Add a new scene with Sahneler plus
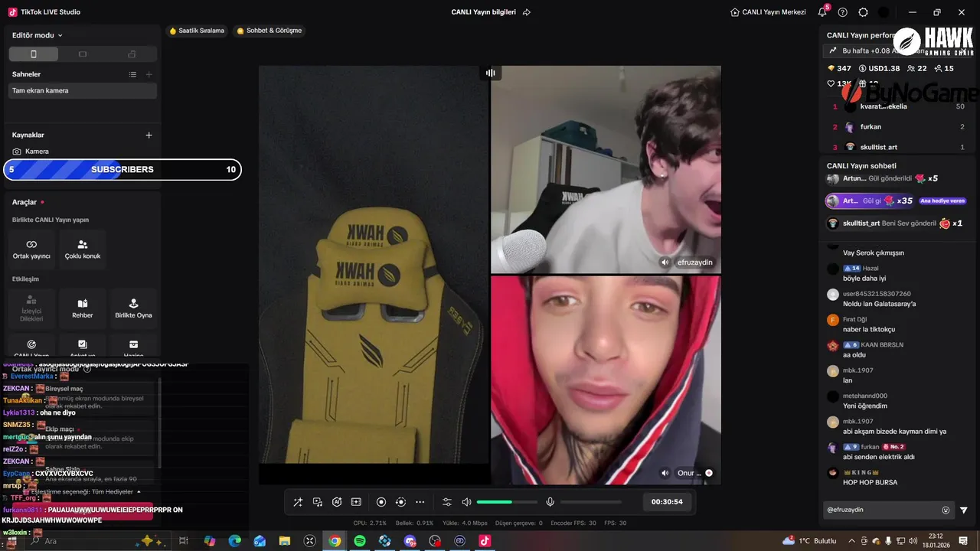The height and width of the screenshot is (551, 980). pos(149,74)
